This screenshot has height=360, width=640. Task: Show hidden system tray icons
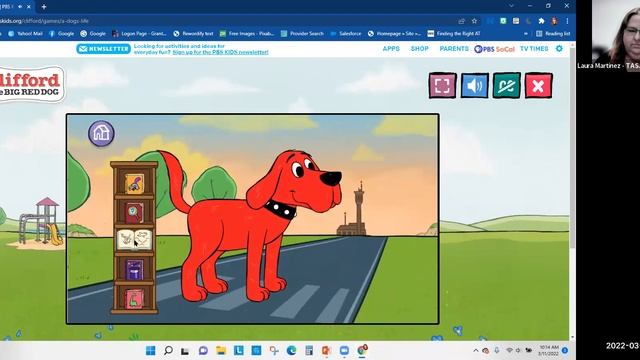[x=476, y=351]
